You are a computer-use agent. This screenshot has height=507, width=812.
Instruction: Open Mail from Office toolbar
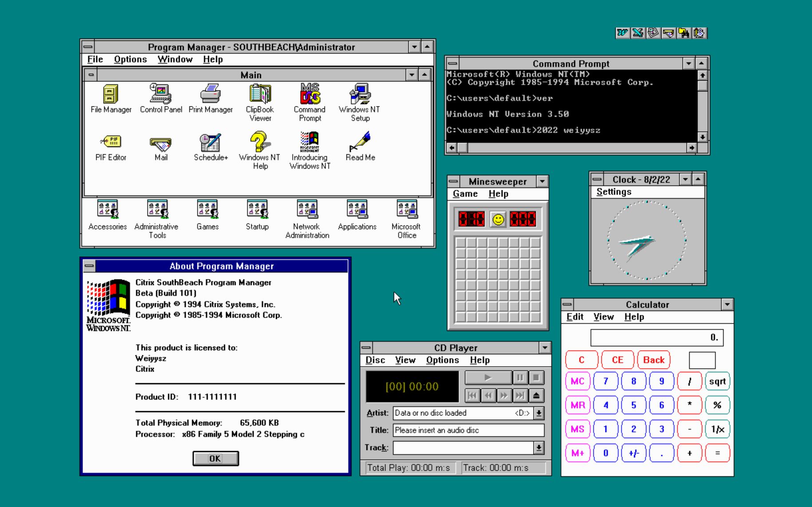pyautogui.click(x=668, y=33)
